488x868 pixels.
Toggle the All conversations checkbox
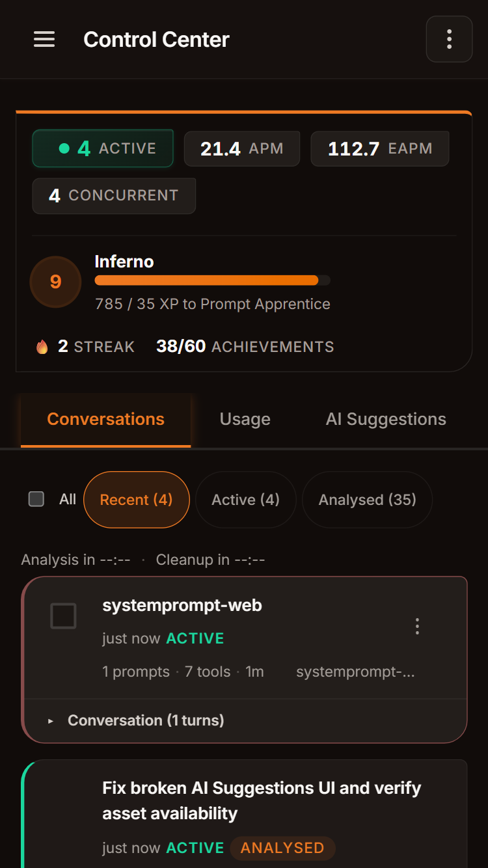pyautogui.click(x=36, y=499)
